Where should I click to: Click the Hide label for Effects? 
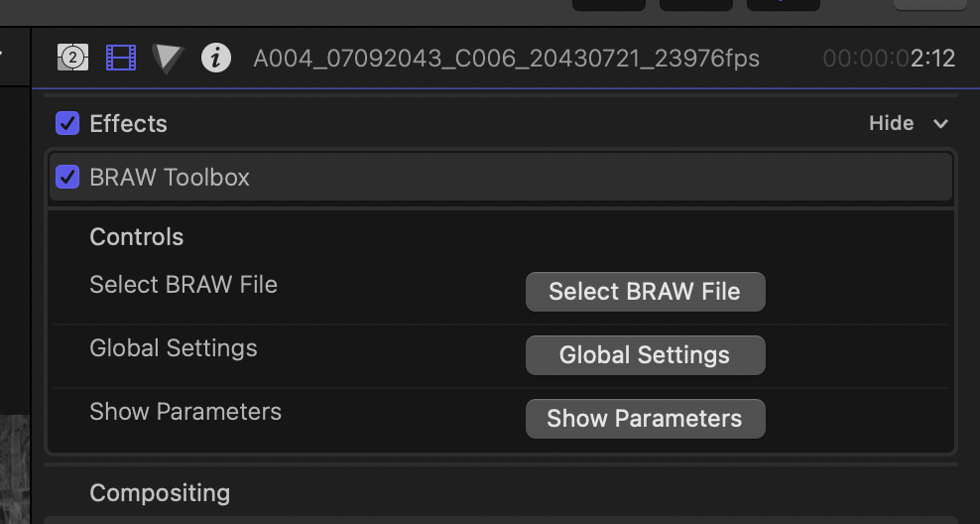891,123
